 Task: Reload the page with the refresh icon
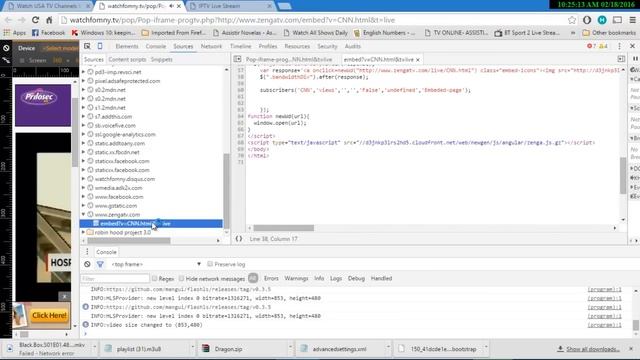(36, 20)
